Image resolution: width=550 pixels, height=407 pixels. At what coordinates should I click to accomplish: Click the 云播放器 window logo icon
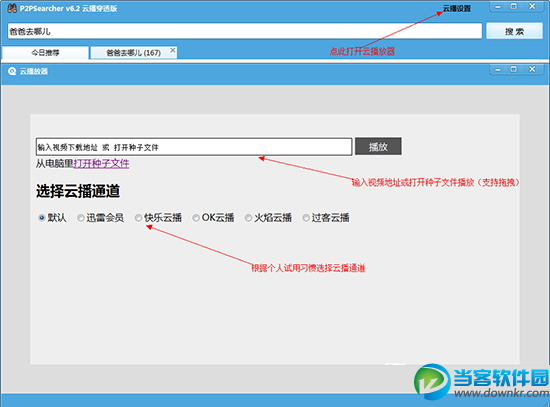12,71
